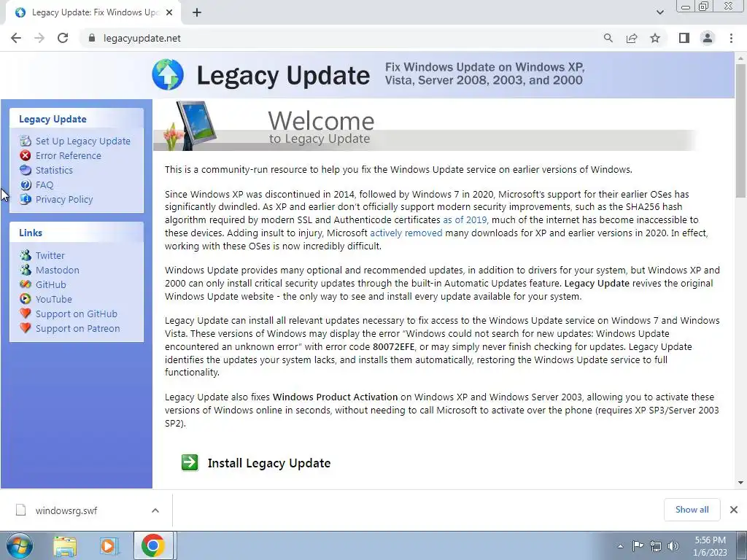747x560 pixels.
Task: Click the windowsrg.swf file icon
Action: pyautogui.click(x=20, y=510)
